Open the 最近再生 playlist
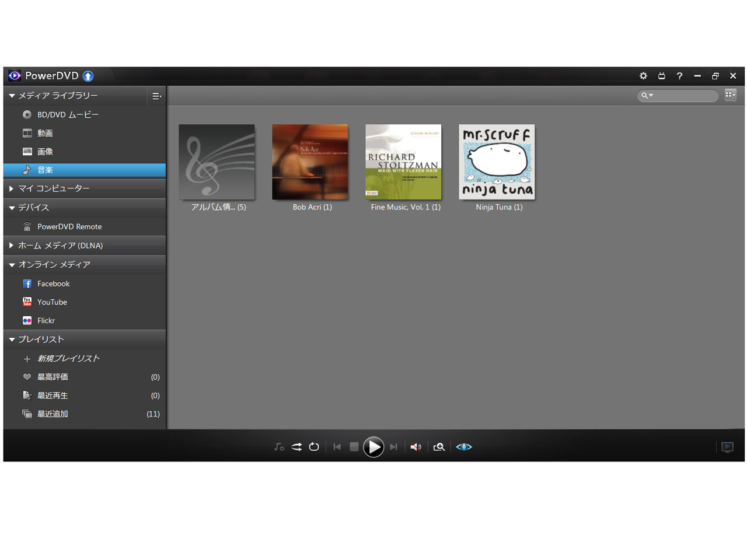The image size is (747, 560). coord(85,395)
